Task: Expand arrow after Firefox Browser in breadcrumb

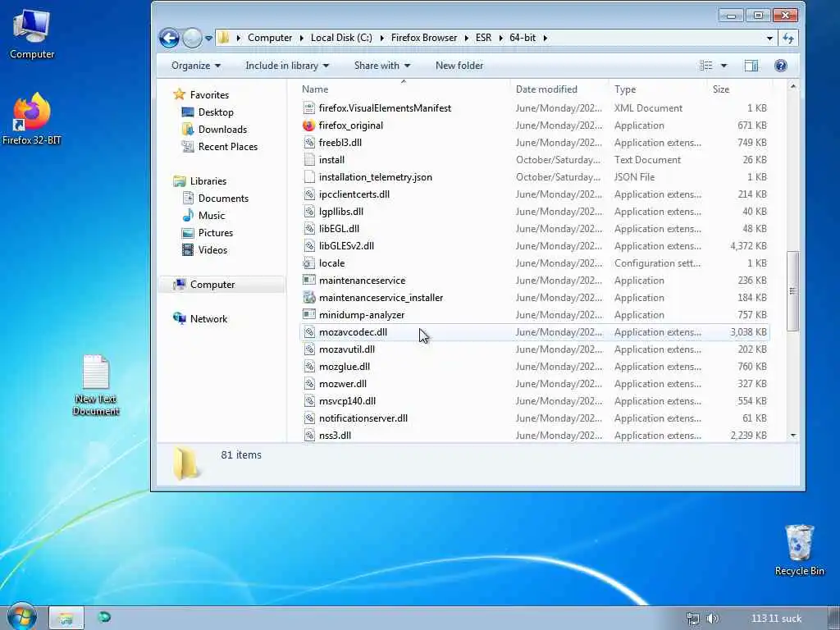Action: [467, 38]
